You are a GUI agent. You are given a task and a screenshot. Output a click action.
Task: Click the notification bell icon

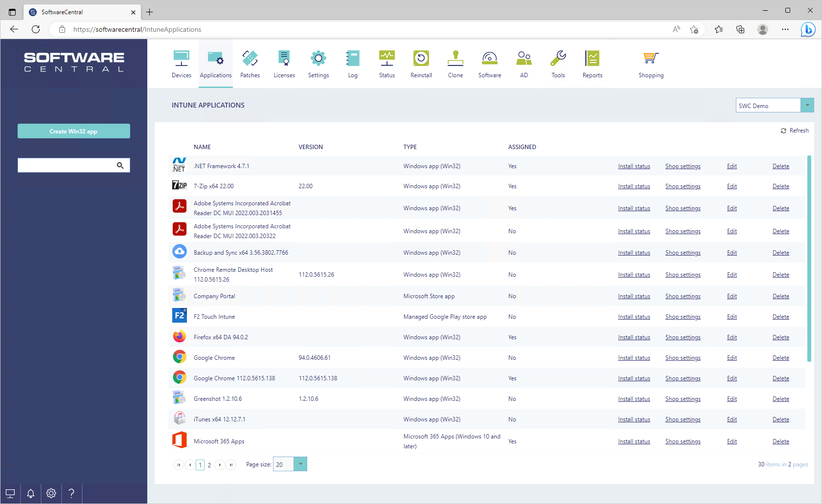pyautogui.click(x=30, y=493)
